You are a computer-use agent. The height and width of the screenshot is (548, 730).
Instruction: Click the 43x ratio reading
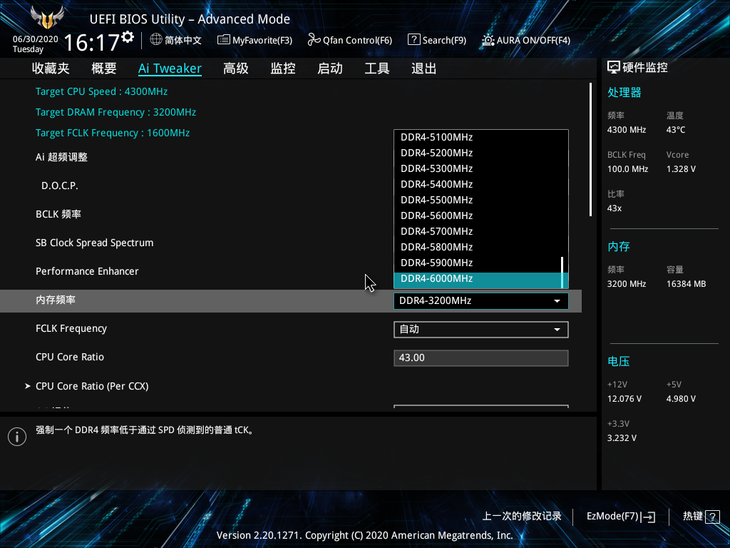[614, 209]
